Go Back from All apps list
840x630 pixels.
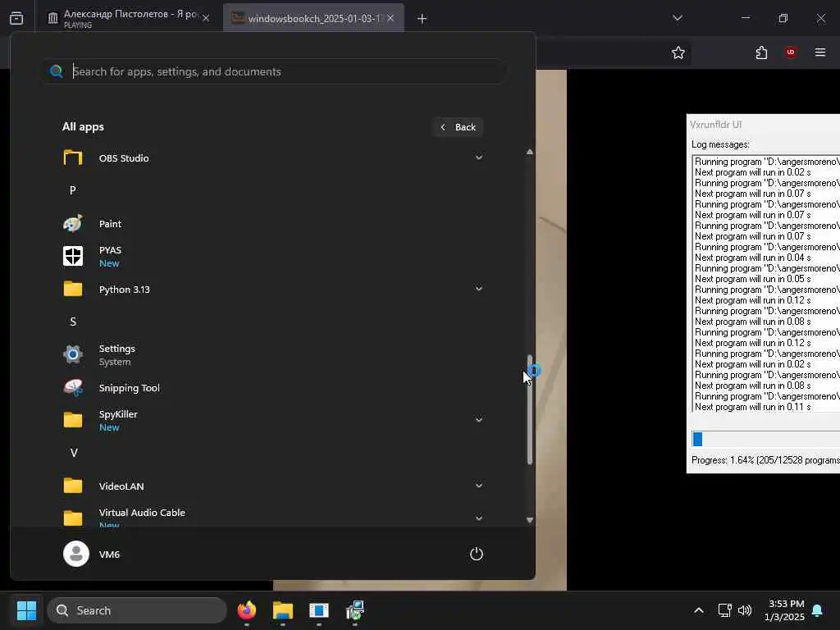(x=459, y=127)
